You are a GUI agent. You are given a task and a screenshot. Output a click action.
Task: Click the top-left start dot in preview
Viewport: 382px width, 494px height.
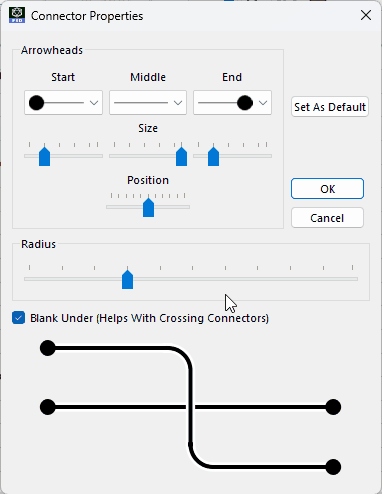point(48,348)
